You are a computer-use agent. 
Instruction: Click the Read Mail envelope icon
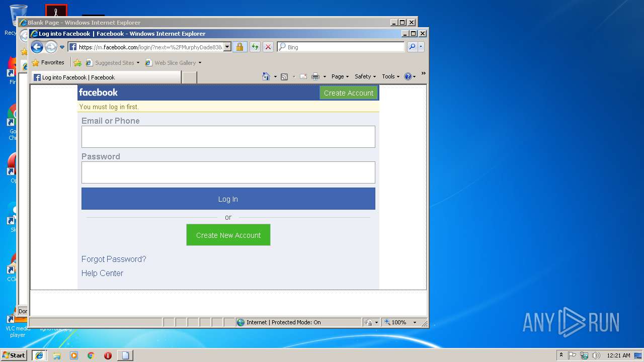click(303, 76)
